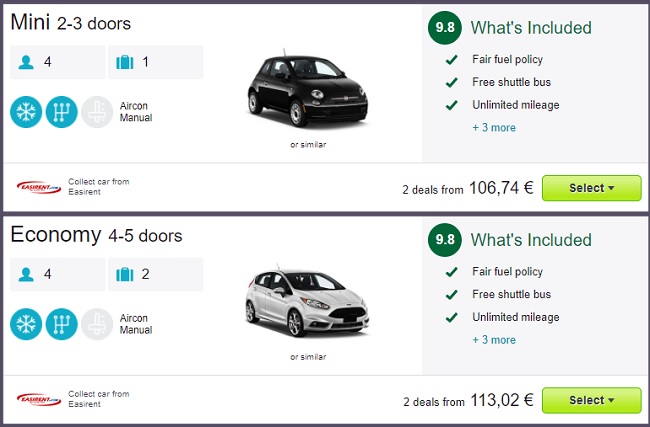
Task: Click the Easirent logo in the Economy card
Action: pyautogui.click(x=40, y=400)
